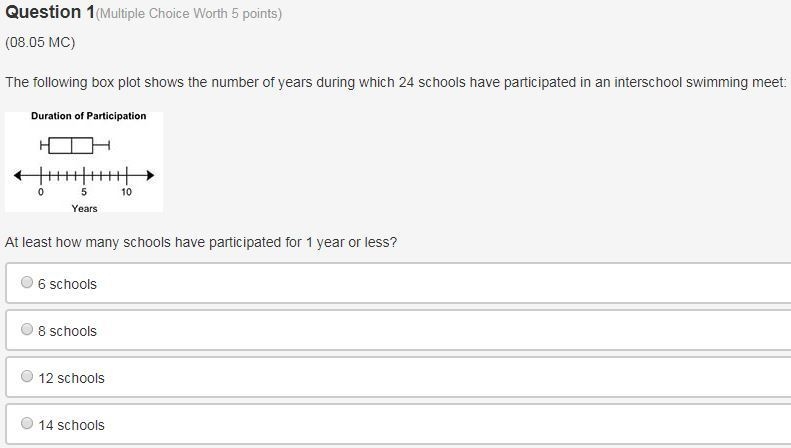The width and height of the screenshot is (791, 448).
Task: Click the '6 schools' answer label
Action: (67, 284)
